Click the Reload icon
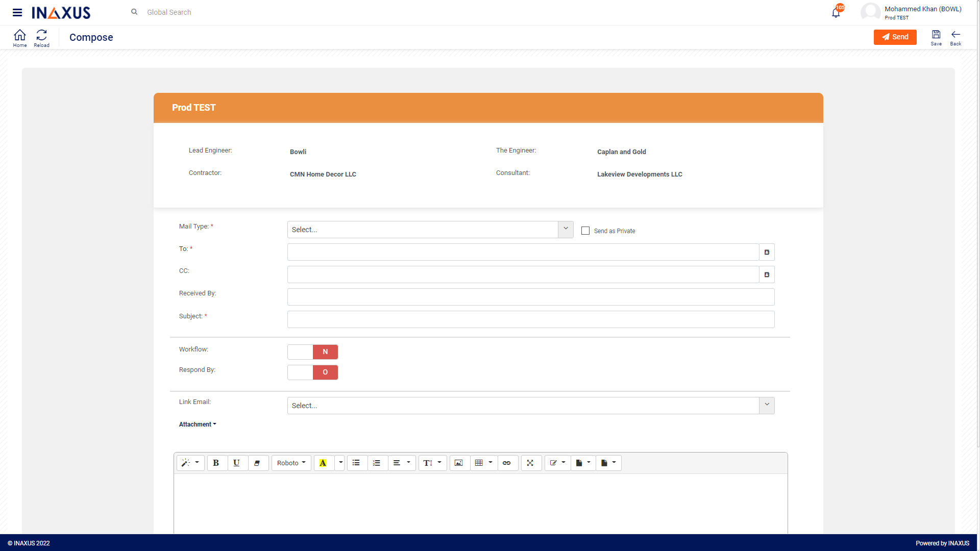 point(41,37)
